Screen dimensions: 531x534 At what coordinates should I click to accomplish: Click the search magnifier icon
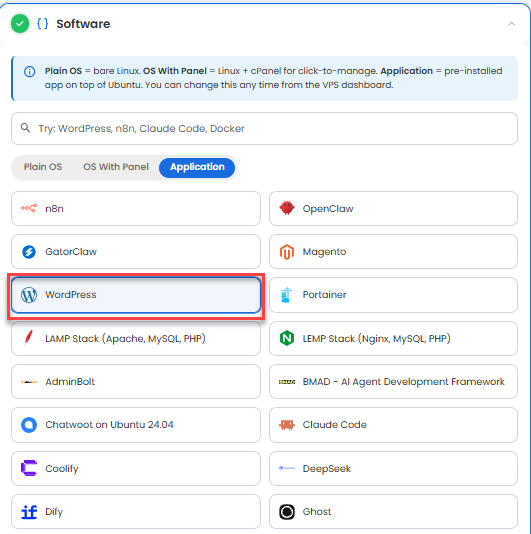(x=26, y=128)
